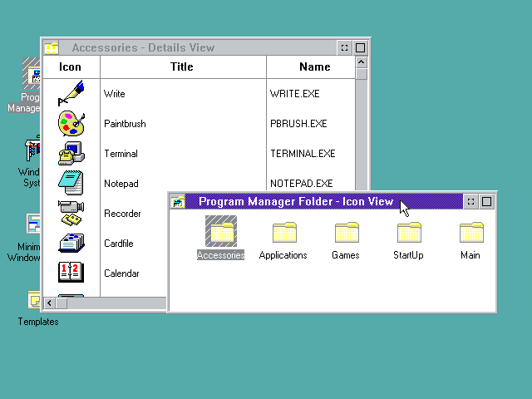This screenshot has width=532, height=399.
Task: Click the StartUp folder label
Action: pyautogui.click(x=408, y=255)
